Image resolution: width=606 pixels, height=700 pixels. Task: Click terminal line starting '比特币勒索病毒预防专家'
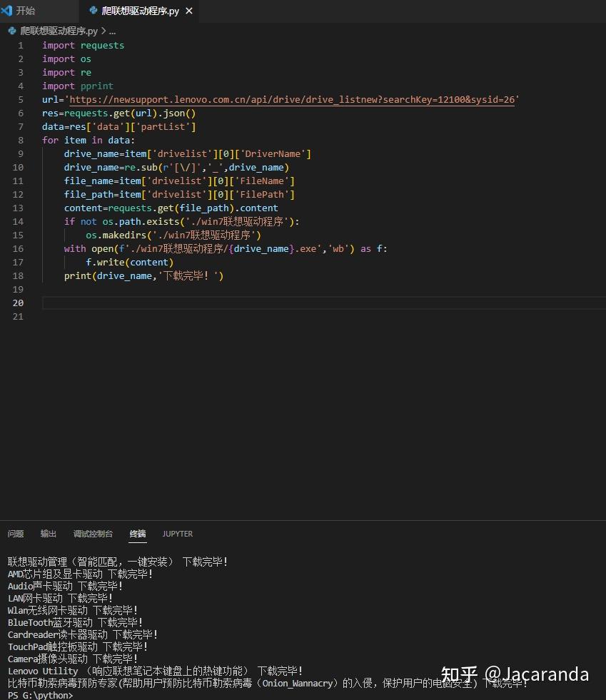(x=268, y=683)
